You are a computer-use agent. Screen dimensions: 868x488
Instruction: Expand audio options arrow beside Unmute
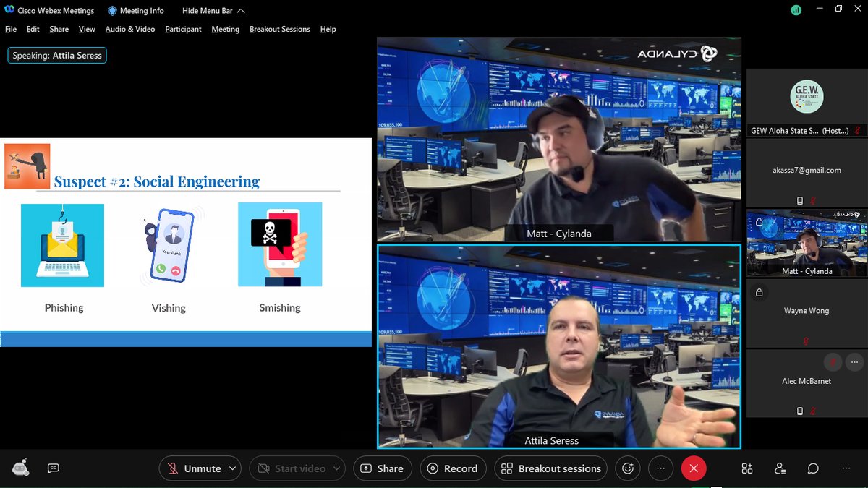(x=232, y=468)
